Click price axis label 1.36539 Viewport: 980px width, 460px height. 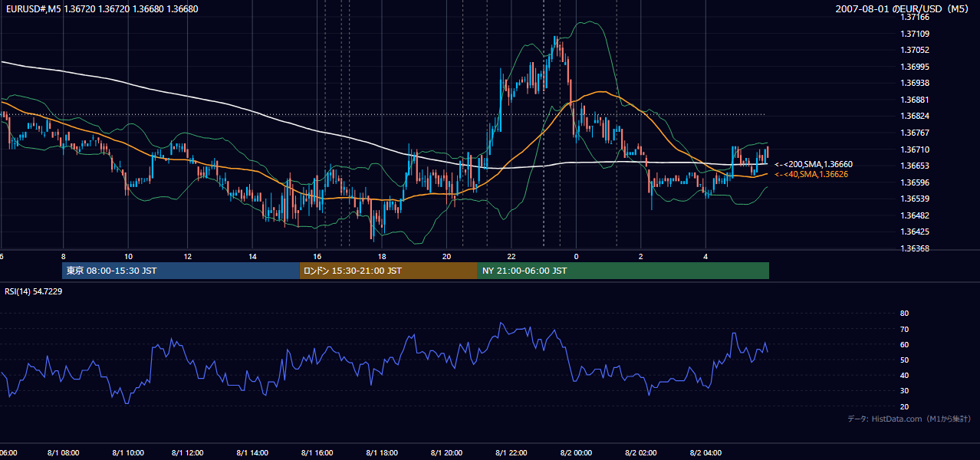pos(915,199)
